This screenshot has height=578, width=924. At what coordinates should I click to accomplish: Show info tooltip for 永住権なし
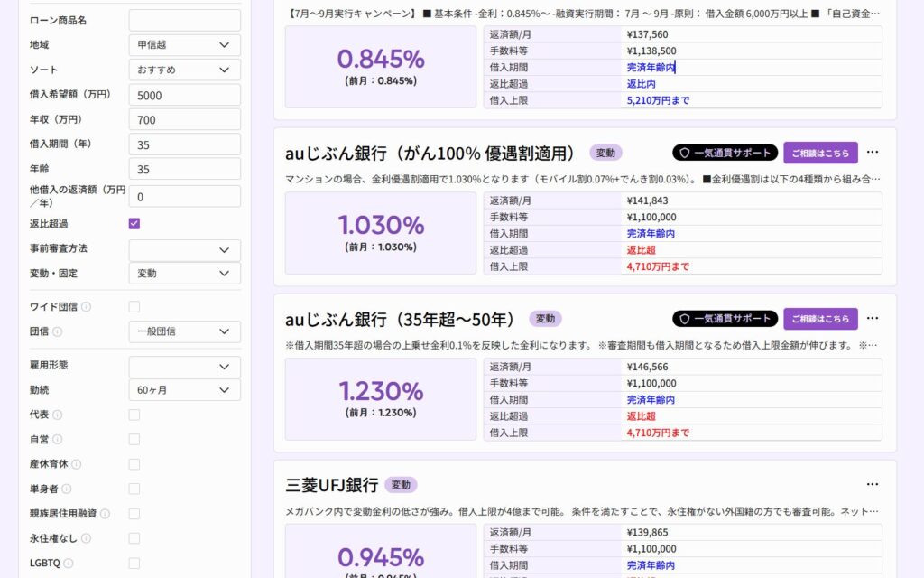click(86, 538)
